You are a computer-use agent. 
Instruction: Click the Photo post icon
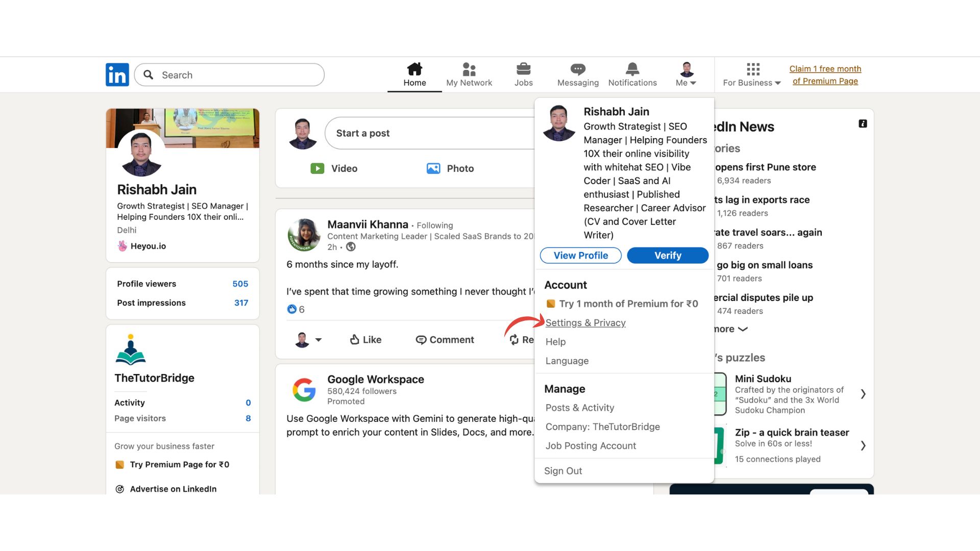tap(433, 168)
